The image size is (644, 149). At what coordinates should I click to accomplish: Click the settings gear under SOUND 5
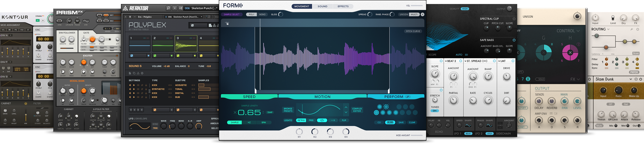click(x=142, y=73)
